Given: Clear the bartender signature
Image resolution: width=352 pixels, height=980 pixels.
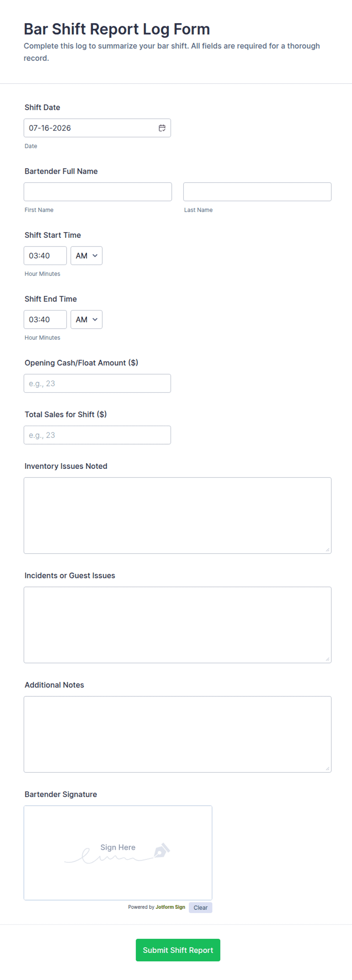Looking at the screenshot, I should pos(200,908).
